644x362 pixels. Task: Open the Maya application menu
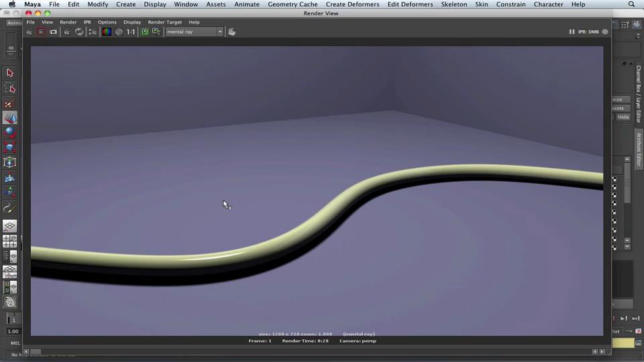tap(32, 4)
